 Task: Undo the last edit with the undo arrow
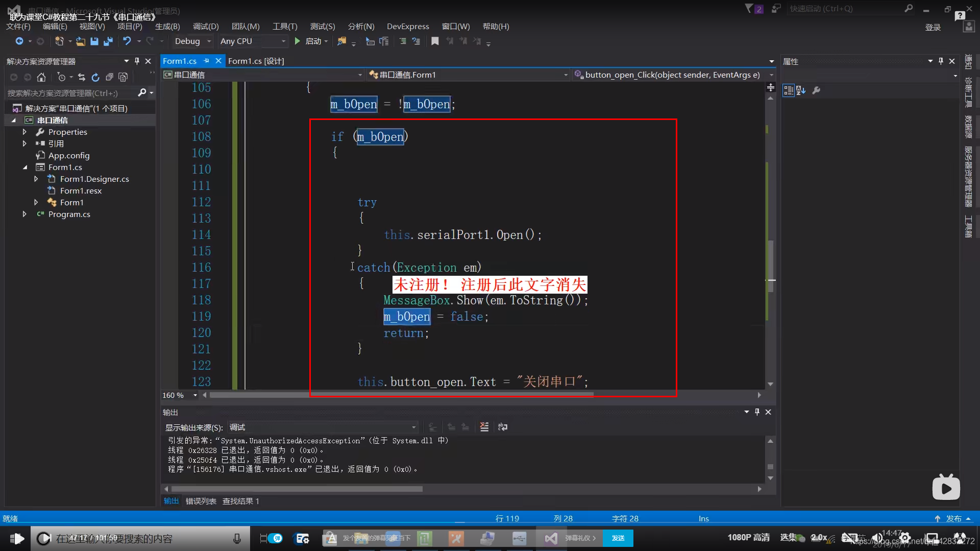pyautogui.click(x=127, y=41)
